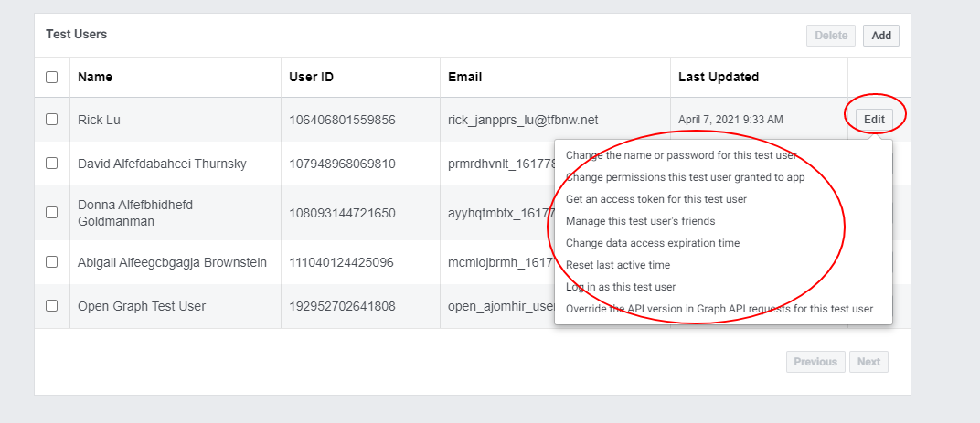Check the box next to Rick Lu
980x423 pixels.
point(52,120)
